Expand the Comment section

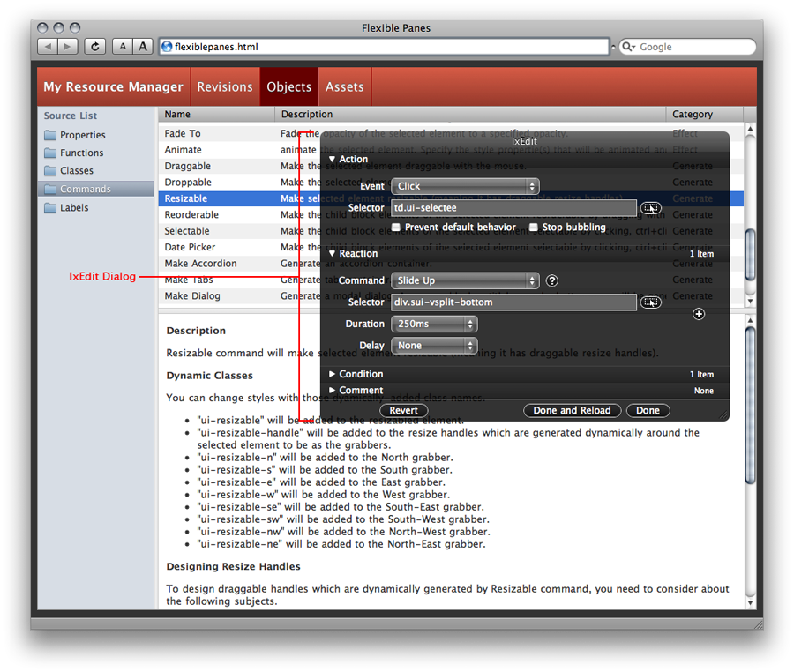coord(333,390)
